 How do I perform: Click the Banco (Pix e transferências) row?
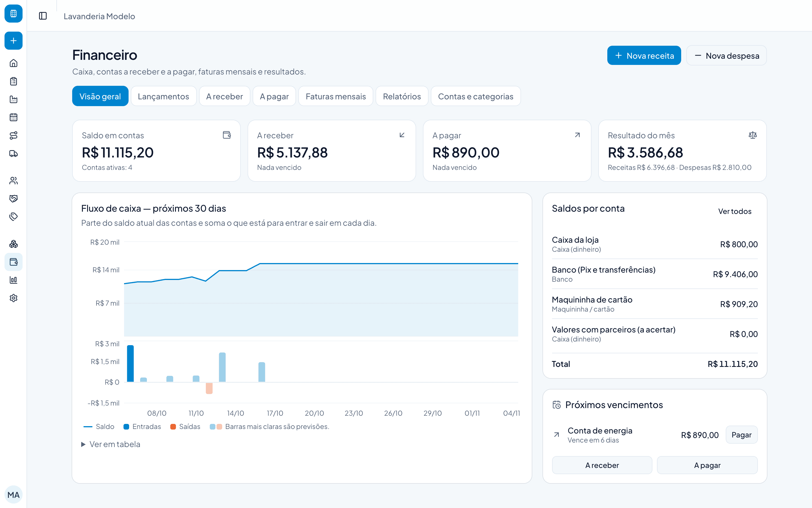pyautogui.click(x=655, y=274)
